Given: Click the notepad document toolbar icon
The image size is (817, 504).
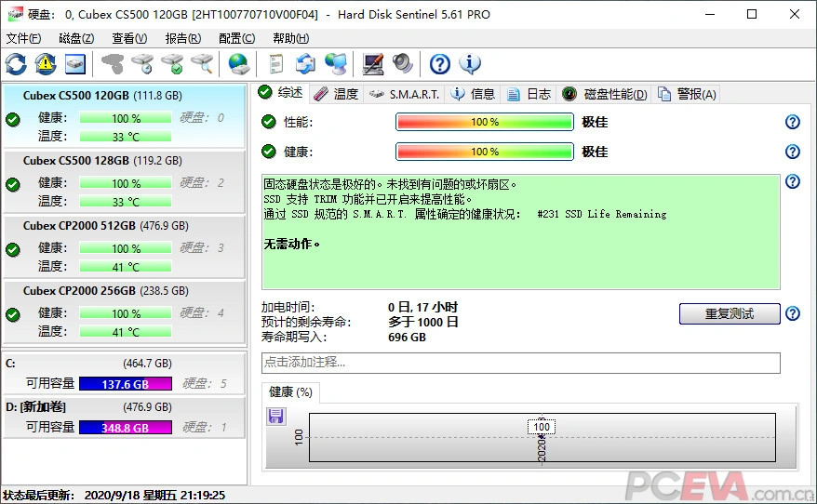Looking at the screenshot, I should pyautogui.click(x=275, y=63).
